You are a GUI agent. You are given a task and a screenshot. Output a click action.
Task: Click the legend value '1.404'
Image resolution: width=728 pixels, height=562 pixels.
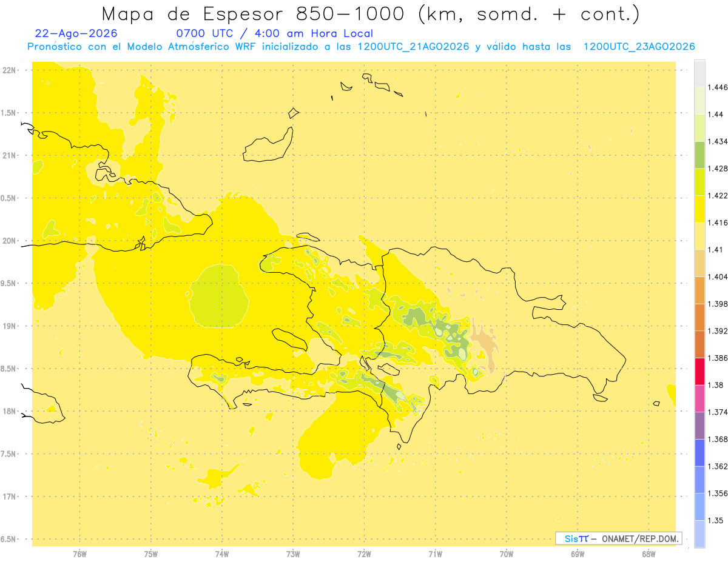pos(718,276)
